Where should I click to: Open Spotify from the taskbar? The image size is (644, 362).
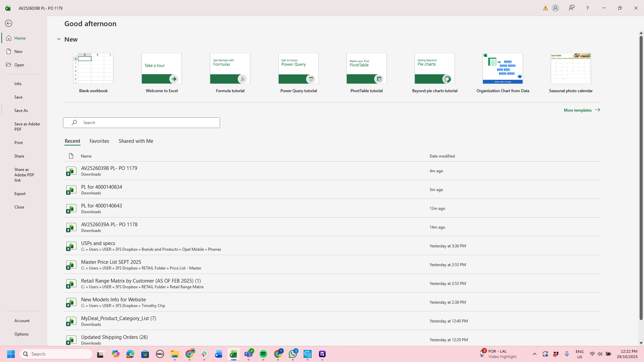point(263,354)
